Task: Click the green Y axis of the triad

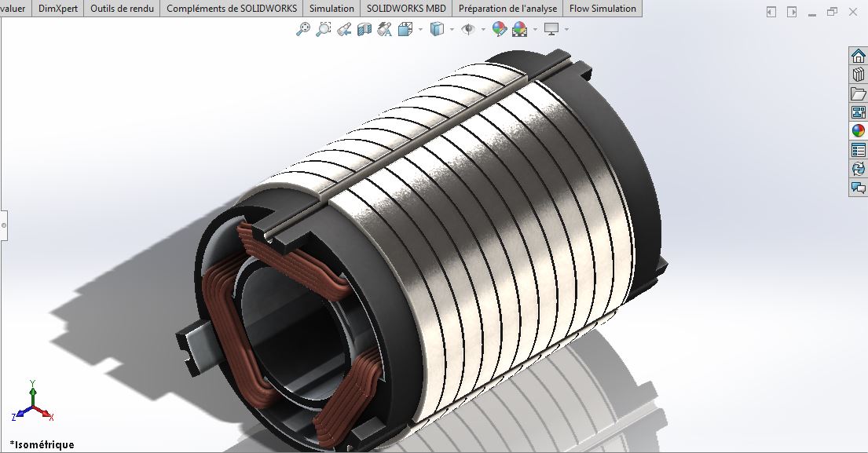Action: pos(33,394)
